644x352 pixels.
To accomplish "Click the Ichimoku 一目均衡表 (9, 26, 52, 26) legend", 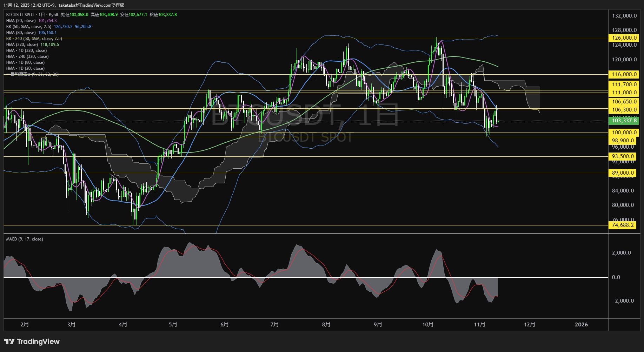I will point(32,74).
